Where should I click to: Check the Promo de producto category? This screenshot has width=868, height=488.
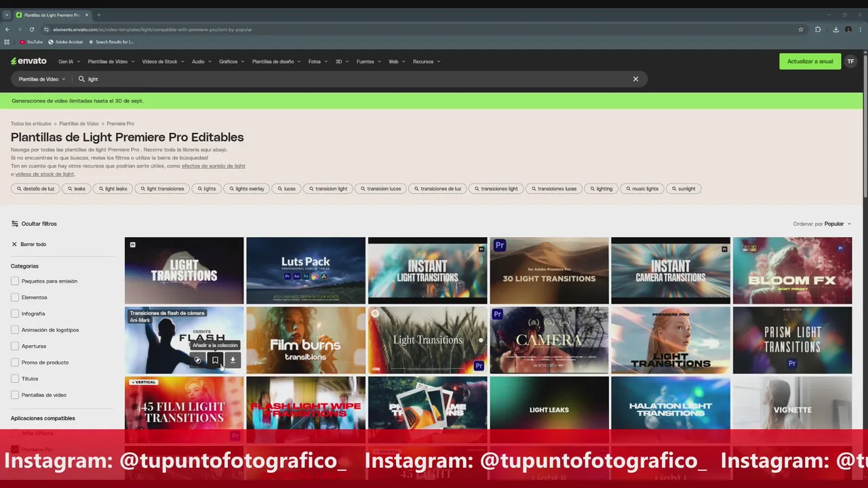(15, 363)
